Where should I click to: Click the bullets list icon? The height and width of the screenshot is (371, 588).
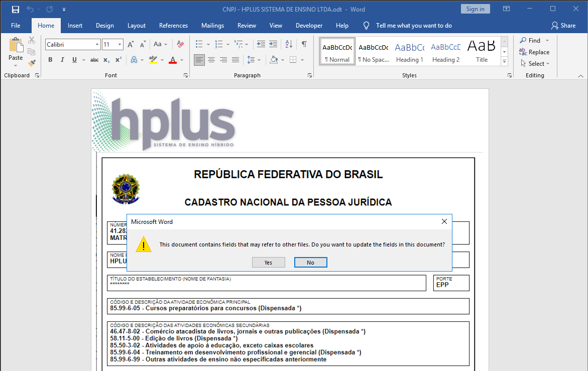click(x=199, y=44)
